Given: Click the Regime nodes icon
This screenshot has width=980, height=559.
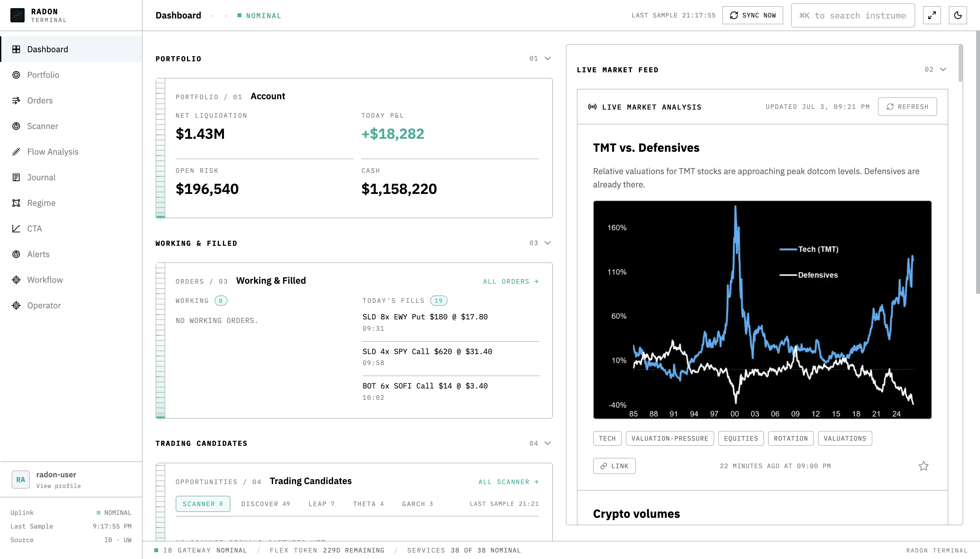Looking at the screenshot, I should [16, 203].
